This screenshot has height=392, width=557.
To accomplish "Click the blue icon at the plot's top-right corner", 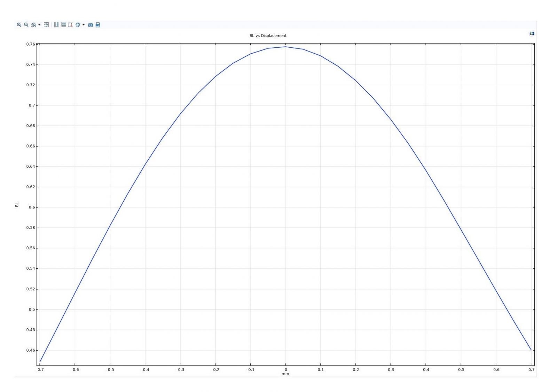I will [532, 33].
